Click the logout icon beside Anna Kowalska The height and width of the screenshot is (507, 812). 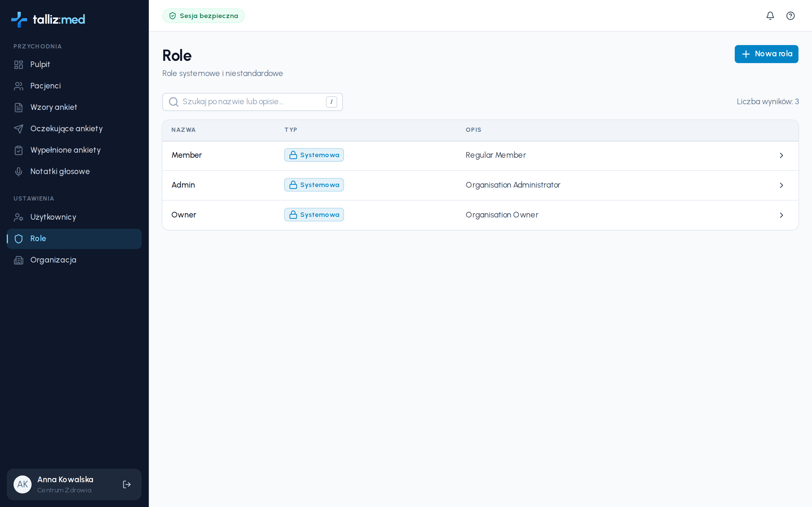127,484
